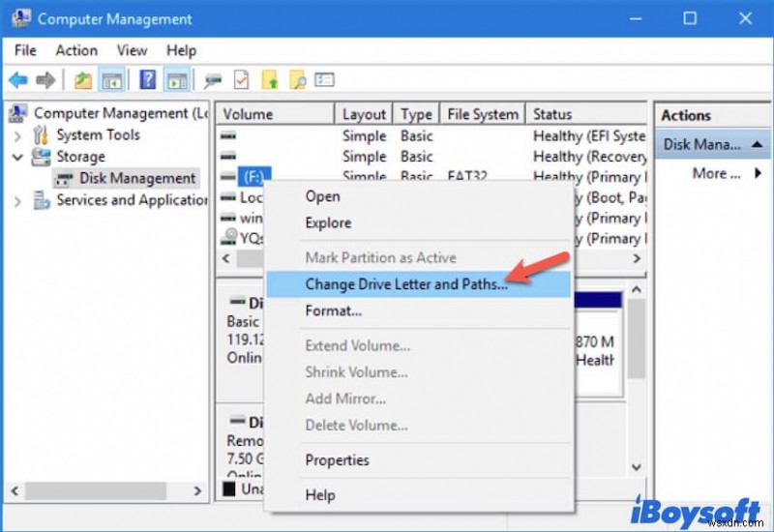This screenshot has height=532, width=774.
Task: Open the Action menu
Action: pyautogui.click(x=76, y=50)
